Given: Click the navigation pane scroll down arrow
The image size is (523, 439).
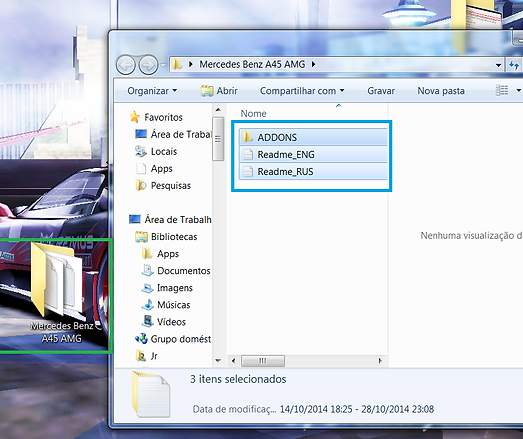Looking at the screenshot, I should (218, 360).
